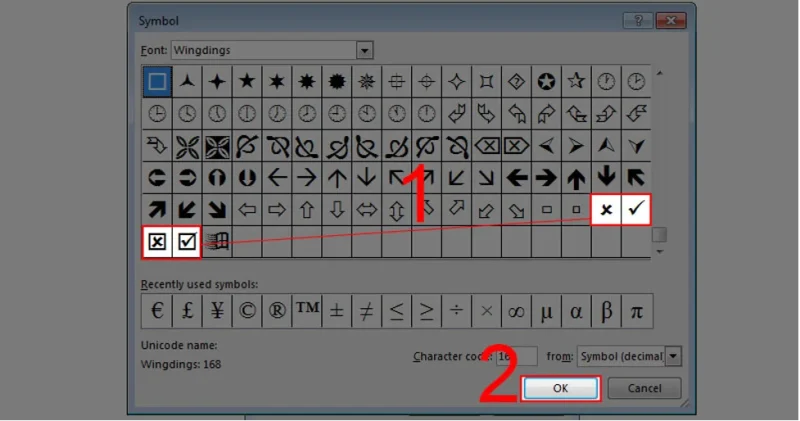Select the boxed X symbol
This screenshot has height=421, width=800.
157,241
